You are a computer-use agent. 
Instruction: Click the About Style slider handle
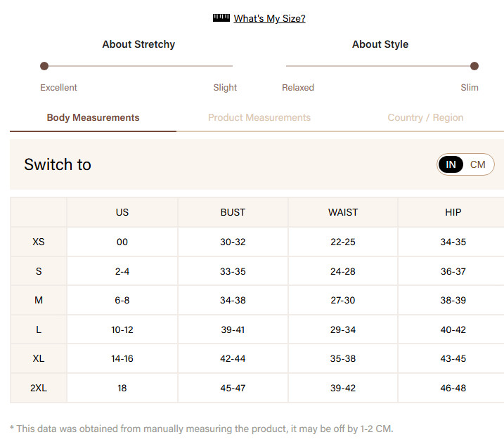[x=474, y=66]
